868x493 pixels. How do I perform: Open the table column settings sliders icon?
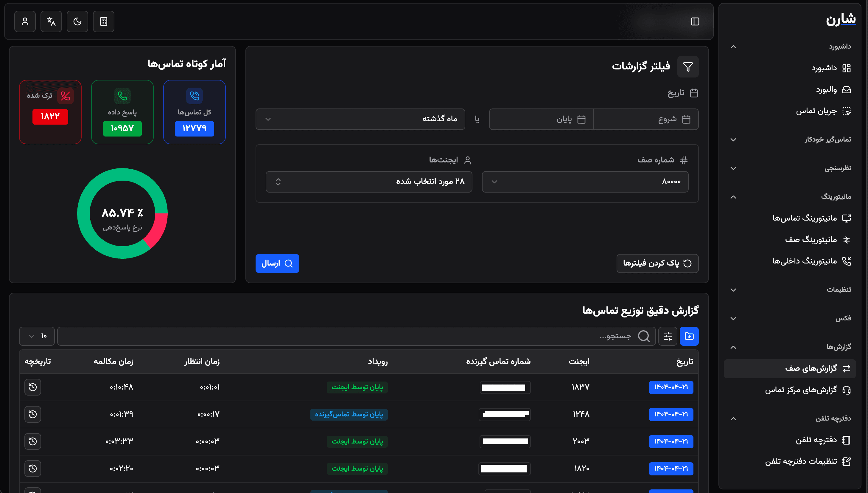(x=668, y=336)
